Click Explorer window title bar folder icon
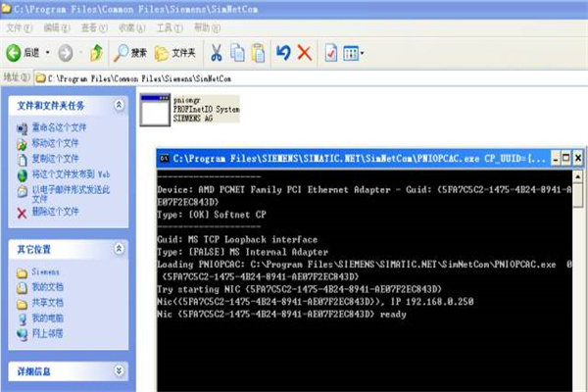The height and width of the screenshot is (392, 588). (x=7, y=9)
